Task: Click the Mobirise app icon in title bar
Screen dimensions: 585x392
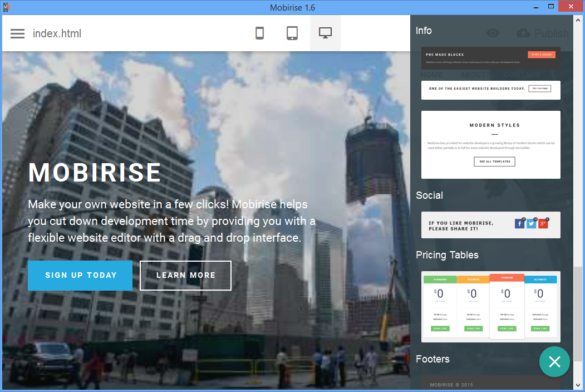Action: 7,7
